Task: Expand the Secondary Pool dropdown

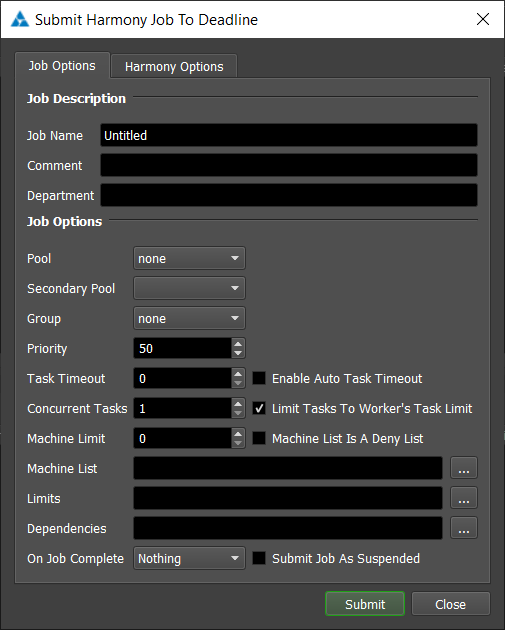Action: pyautogui.click(x=189, y=288)
